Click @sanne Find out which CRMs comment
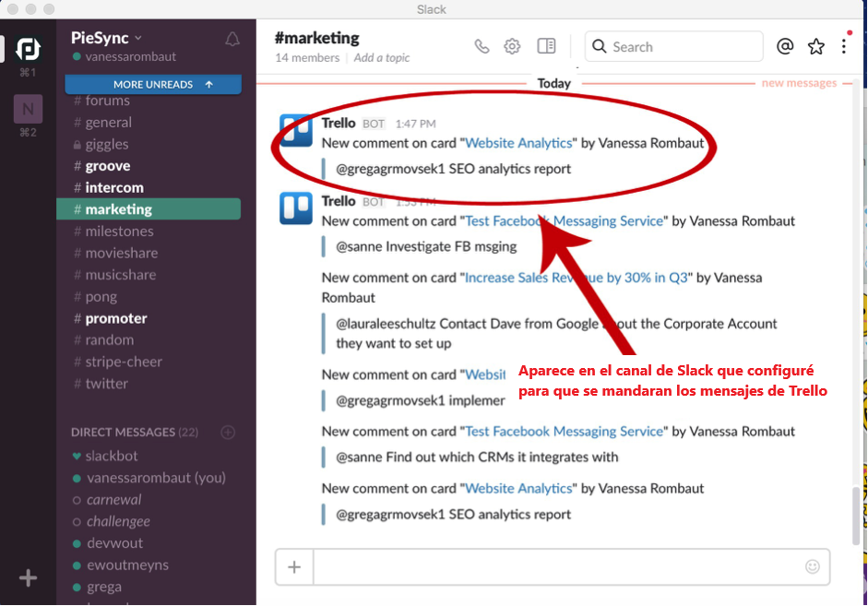The width and height of the screenshot is (868, 606). pyautogui.click(x=477, y=457)
